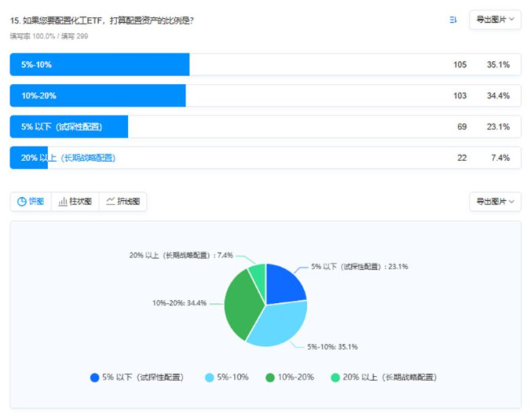
Task: Click the pie label 10%-20%: 34.4%
Action: [179, 303]
